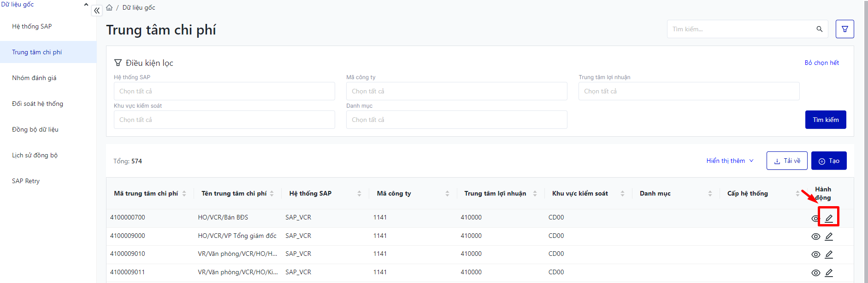Click the top Tìm kiếm search field
The height and width of the screenshot is (283, 868).
pyautogui.click(x=742, y=29)
